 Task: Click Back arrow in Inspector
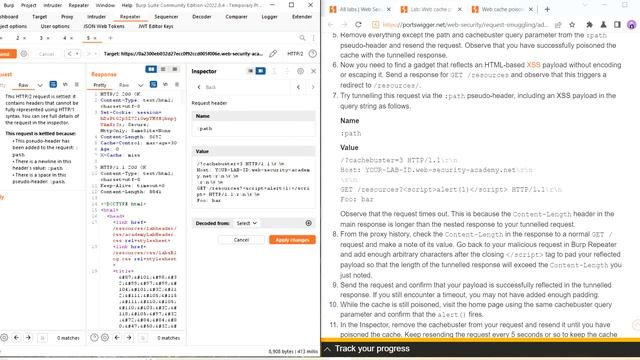(199, 87)
